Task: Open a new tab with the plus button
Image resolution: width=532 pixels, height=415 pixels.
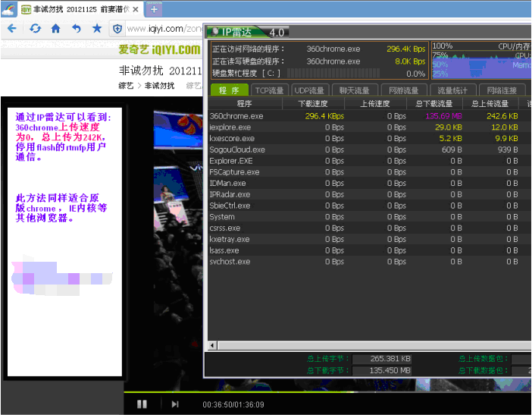Action: (x=154, y=9)
